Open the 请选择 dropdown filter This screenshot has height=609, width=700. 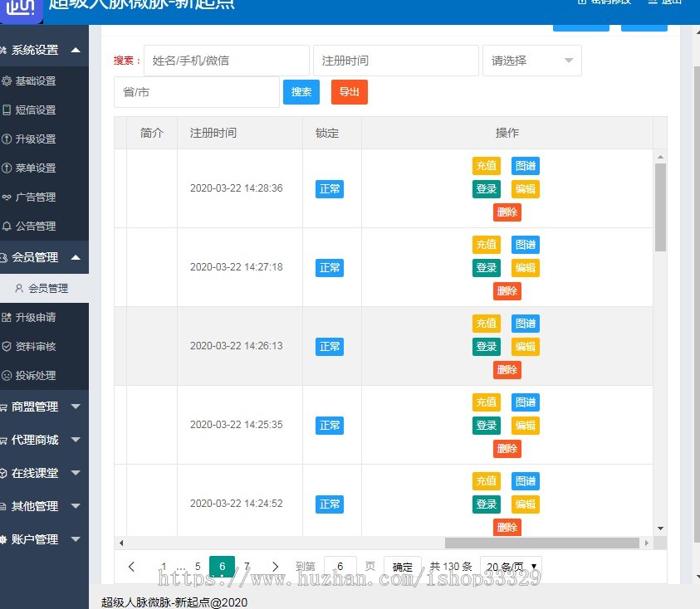point(531,60)
